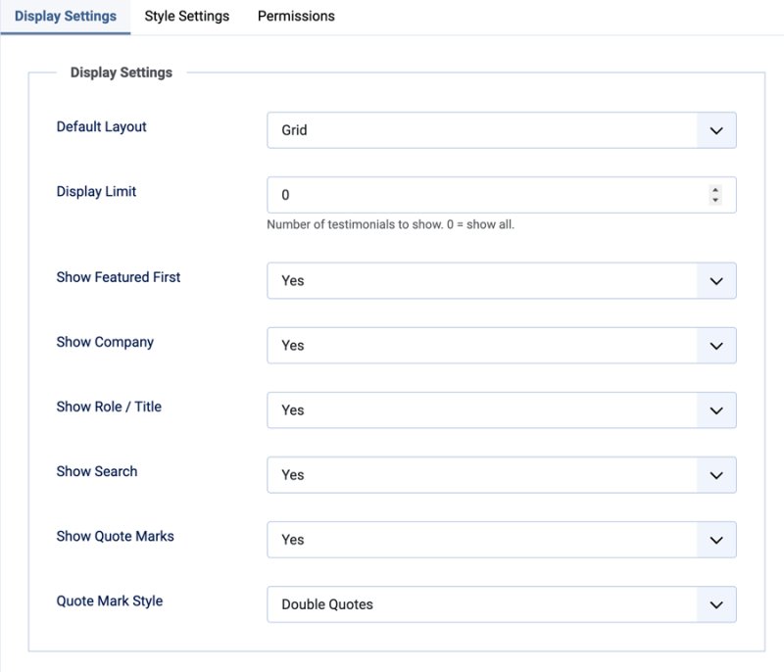Image resolution: width=784 pixels, height=672 pixels.
Task: Decrease Display Limit with the down stepper arrow
Action: (715, 200)
